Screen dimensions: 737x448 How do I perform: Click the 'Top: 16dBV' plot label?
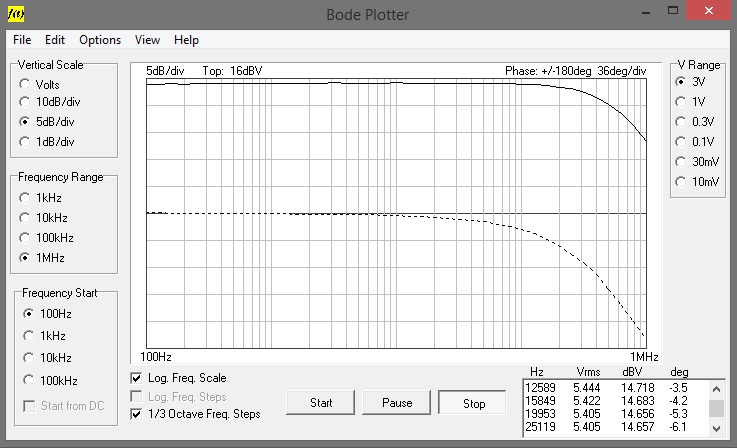point(232,71)
